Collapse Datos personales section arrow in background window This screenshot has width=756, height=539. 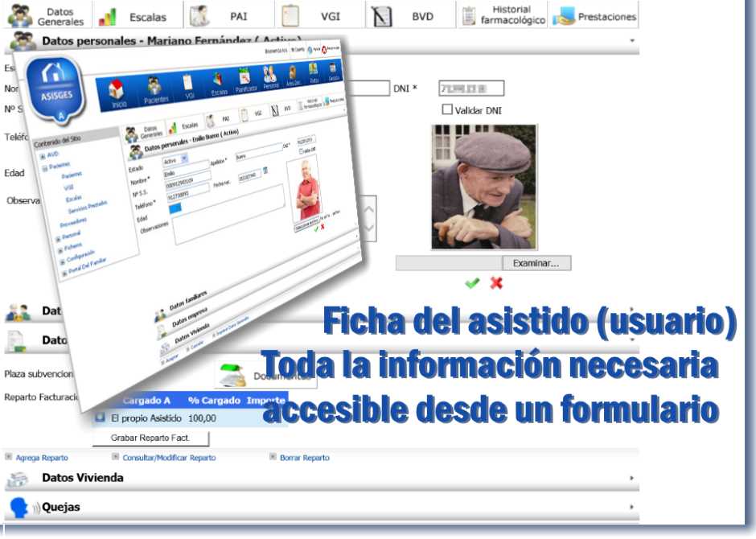632,41
